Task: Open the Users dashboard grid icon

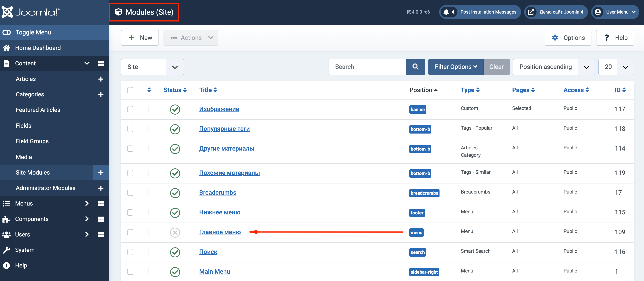Action: 101,235
